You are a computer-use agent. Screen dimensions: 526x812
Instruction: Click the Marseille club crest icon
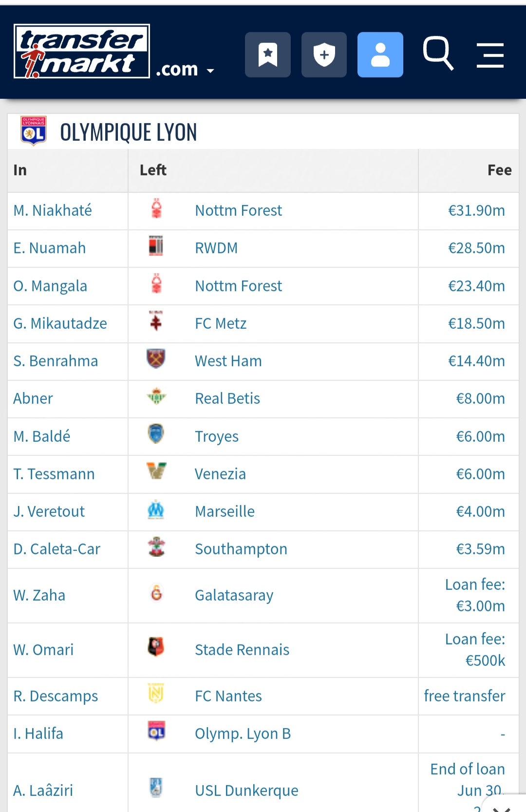pos(156,510)
